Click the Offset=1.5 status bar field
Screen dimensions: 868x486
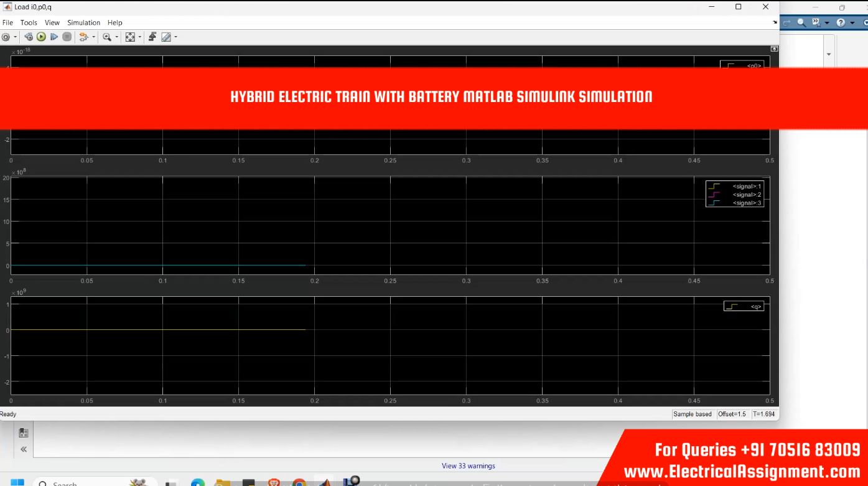point(732,414)
